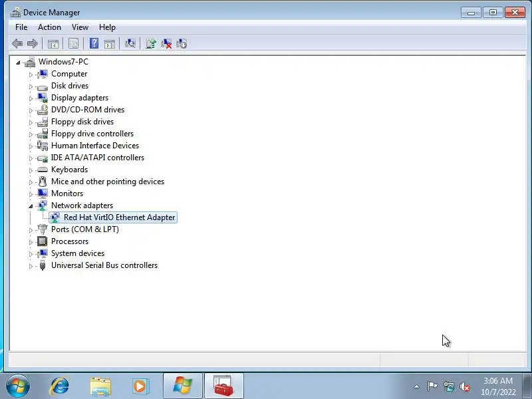This screenshot has height=399, width=532.
Task: Select 'Universal Serial Bus controllers' label
Action: (x=104, y=265)
